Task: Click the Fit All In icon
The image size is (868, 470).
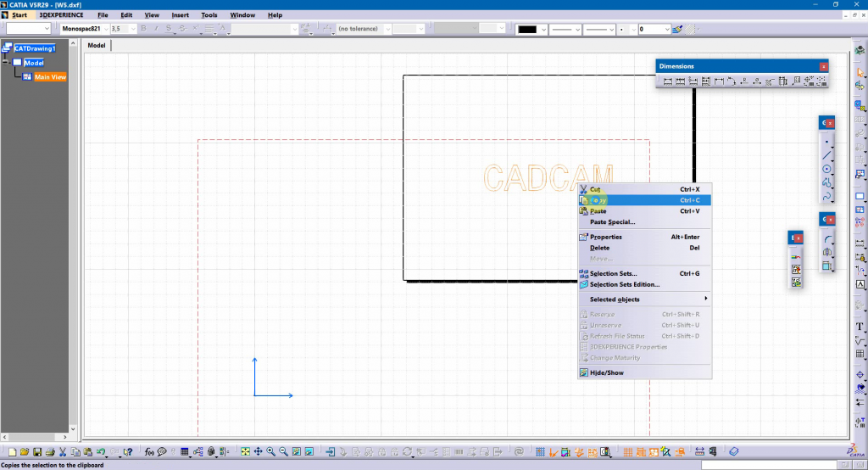Action: point(244,452)
